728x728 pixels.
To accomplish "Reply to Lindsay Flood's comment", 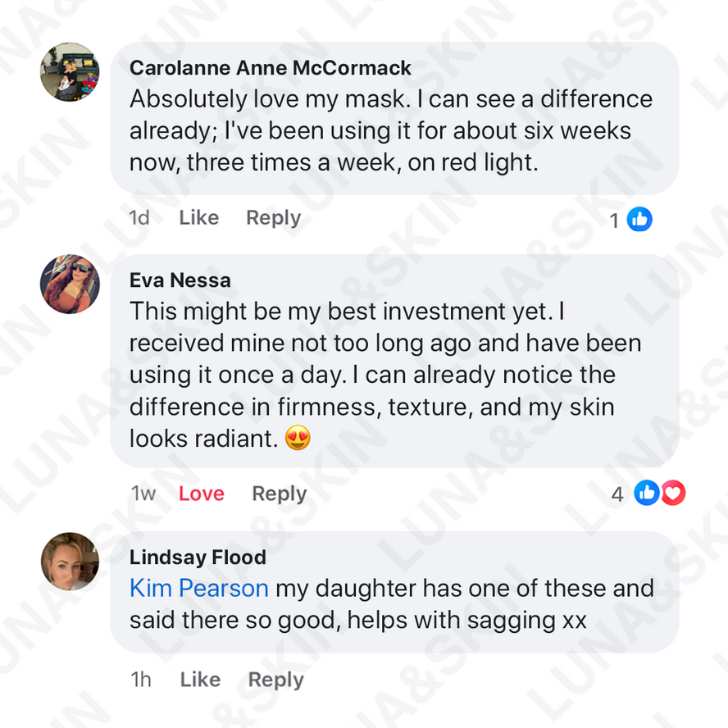I will pyautogui.click(x=275, y=680).
